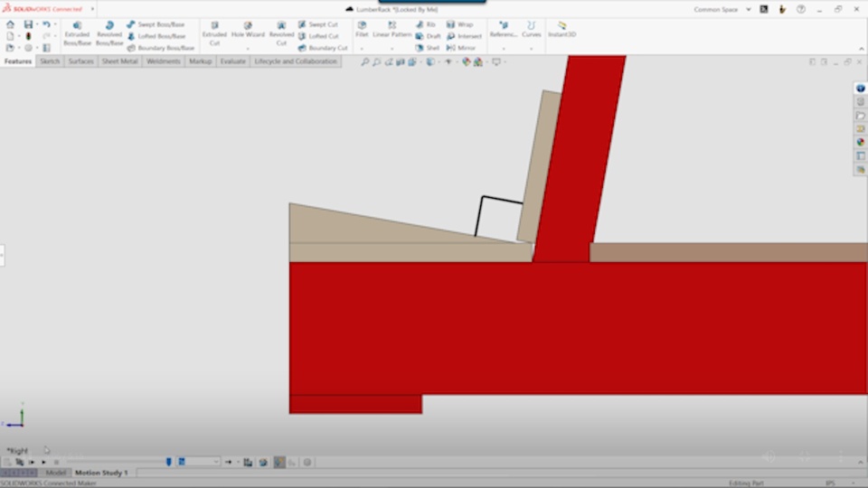Click the Help question mark icon
Screen dimensions: 868x488
tap(801, 9)
